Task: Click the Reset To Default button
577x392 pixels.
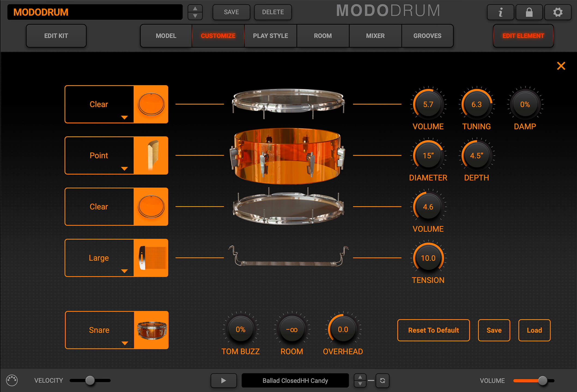Action: 433,330
